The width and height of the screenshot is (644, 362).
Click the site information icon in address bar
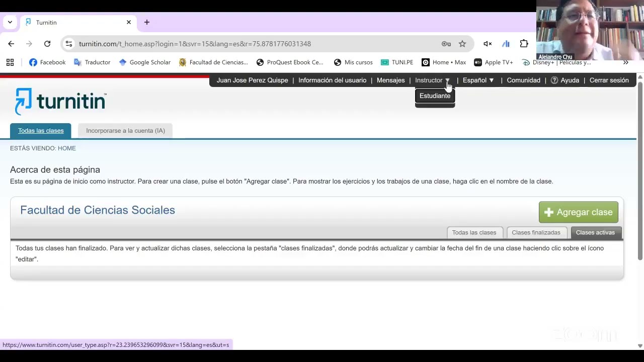[x=69, y=44]
